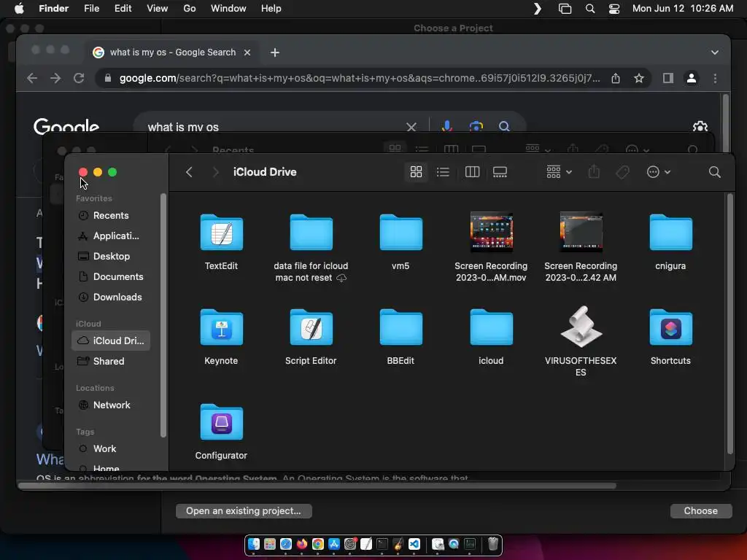The height and width of the screenshot is (560, 747).
Task: Open the Edit menu in the menu bar
Action: point(123,9)
